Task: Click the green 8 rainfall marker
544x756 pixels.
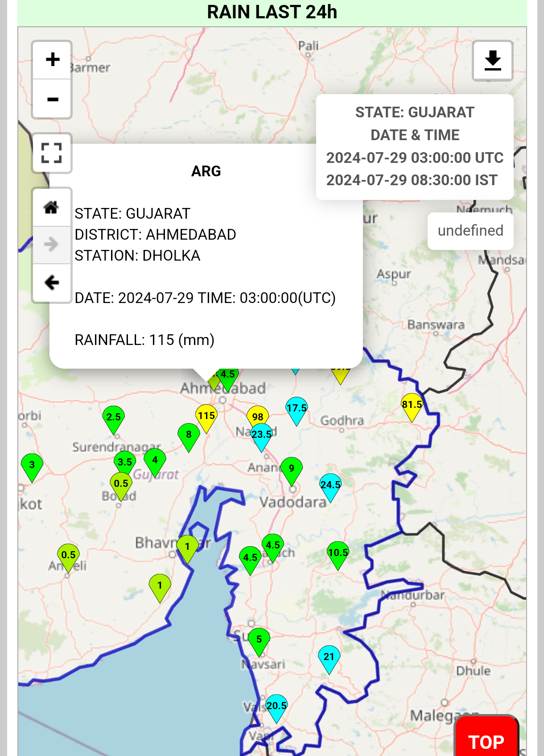Action: (189, 435)
